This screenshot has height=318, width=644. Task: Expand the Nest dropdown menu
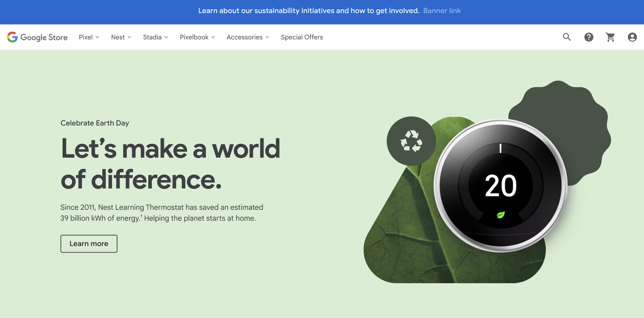pyautogui.click(x=121, y=37)
